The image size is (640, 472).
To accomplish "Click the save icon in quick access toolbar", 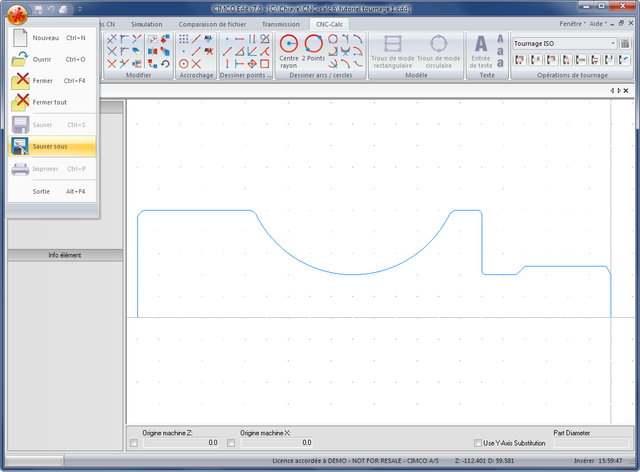I will point(39,9).
